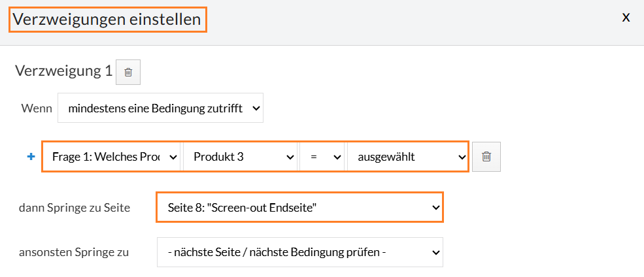The height and width of the screenshot is (277, 644).
Task: Click the 'Wenn' label
Action: 37,109
